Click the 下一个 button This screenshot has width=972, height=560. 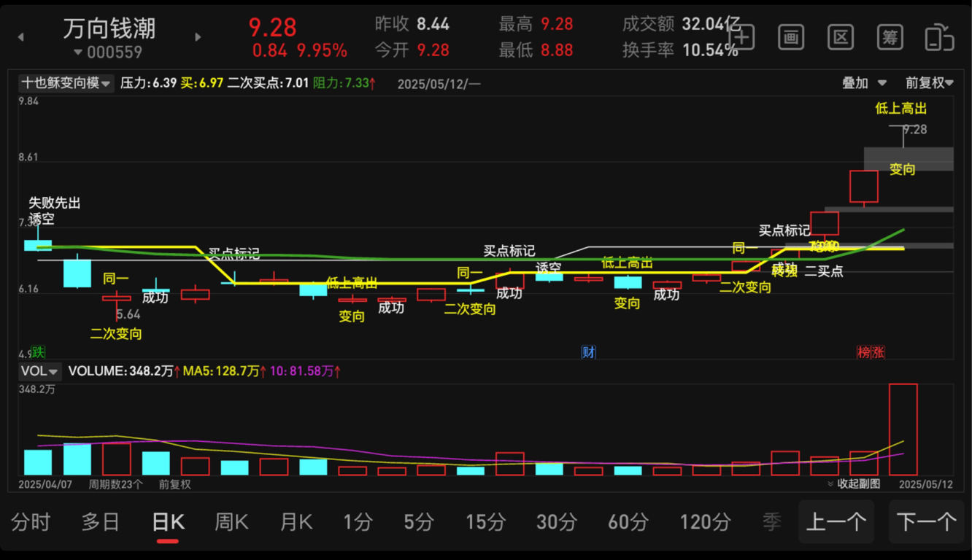click(927, 522)
